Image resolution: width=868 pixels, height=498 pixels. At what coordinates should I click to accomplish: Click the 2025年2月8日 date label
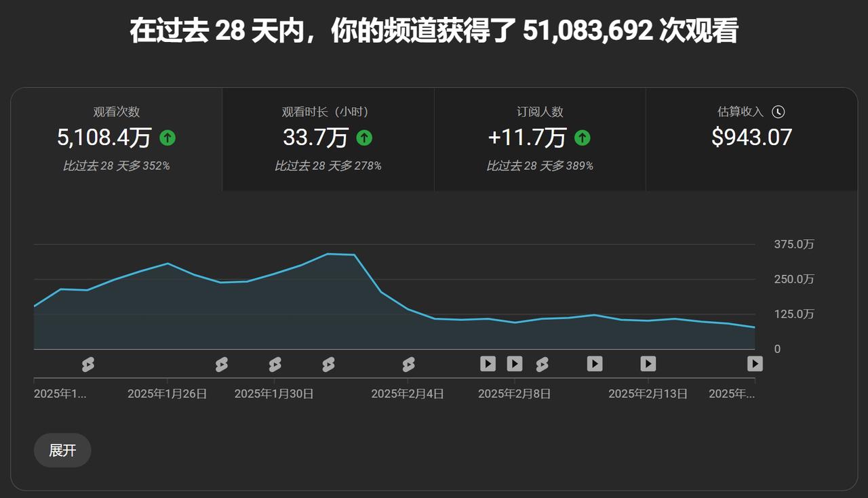click(515, 394)
